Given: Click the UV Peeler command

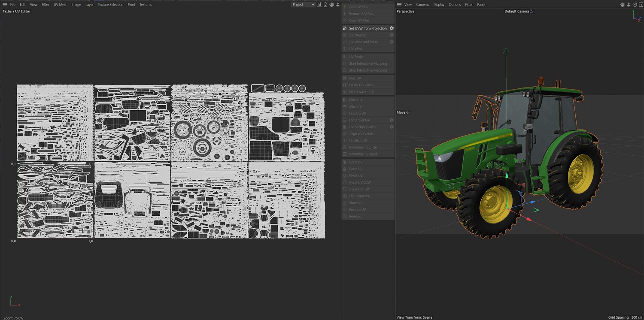Looking at the screenshot, I should [x=368, y=57].
